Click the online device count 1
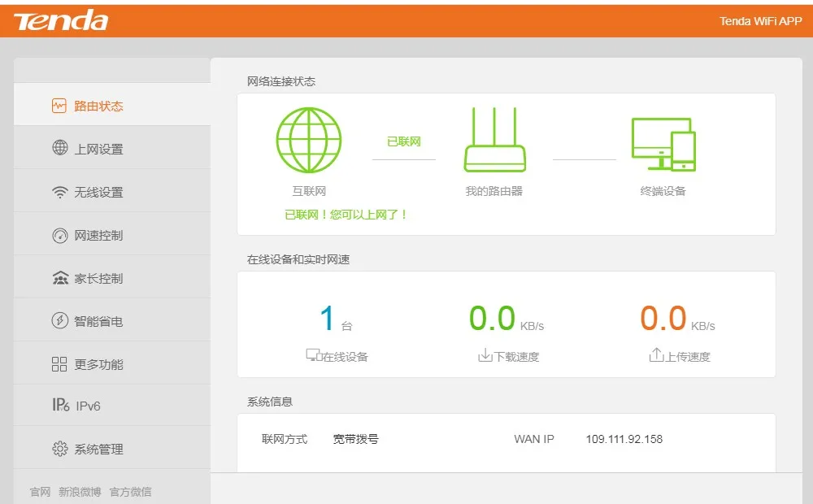813x504 pixels. click(x=327, y=318)
